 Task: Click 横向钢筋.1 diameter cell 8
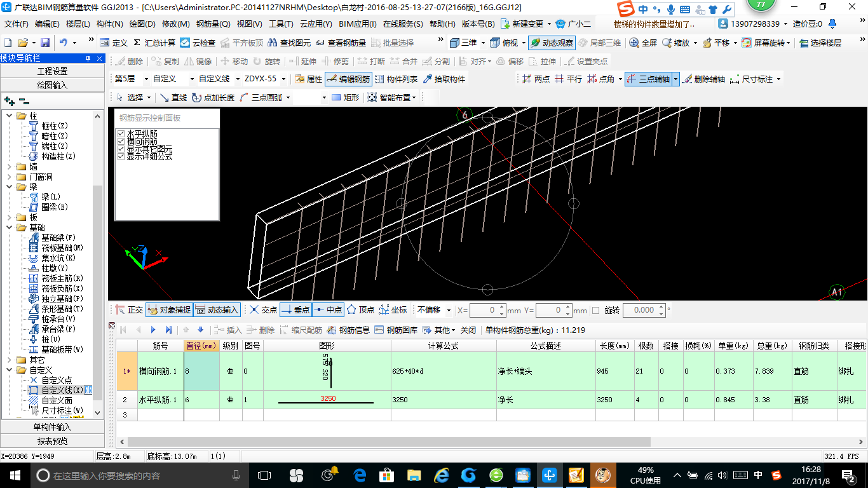202,371
